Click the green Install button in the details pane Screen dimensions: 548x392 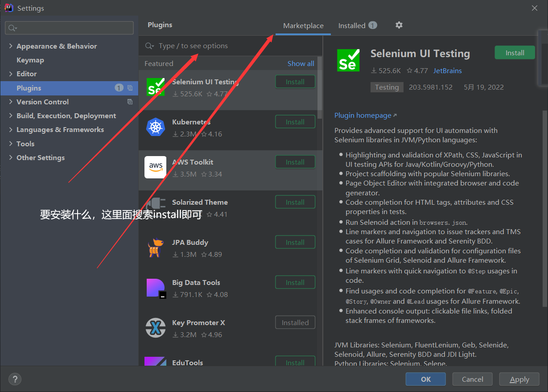515,53
